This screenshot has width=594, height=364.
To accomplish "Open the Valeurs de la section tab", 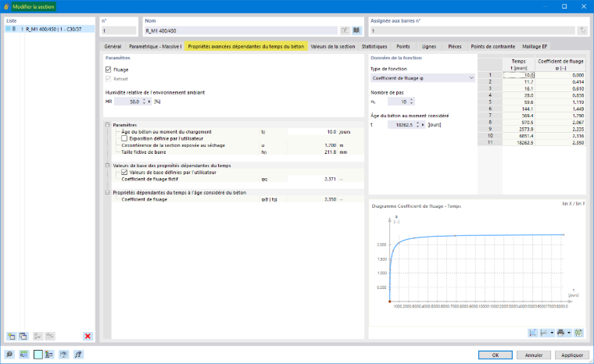I will [x=333, y=46].
